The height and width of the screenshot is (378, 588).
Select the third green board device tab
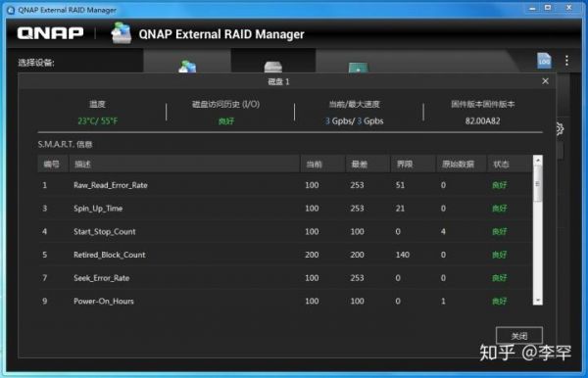[x=358, y=68]
